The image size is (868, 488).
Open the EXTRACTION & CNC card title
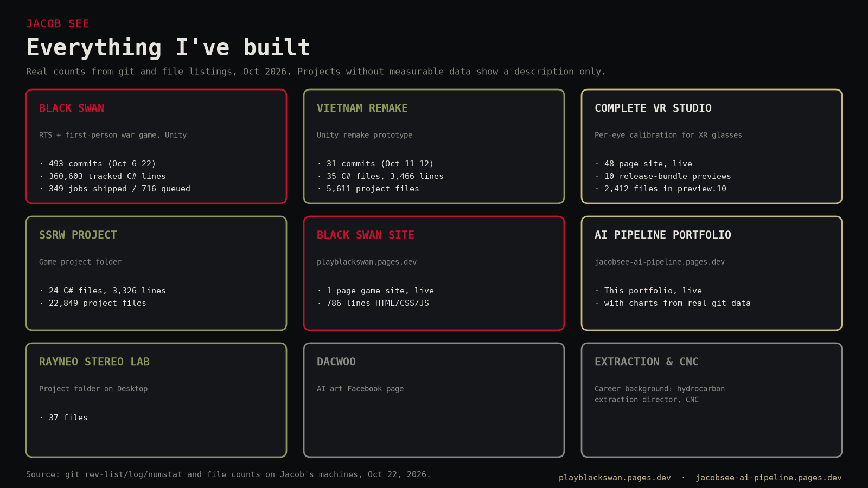(x=647, y=362)
